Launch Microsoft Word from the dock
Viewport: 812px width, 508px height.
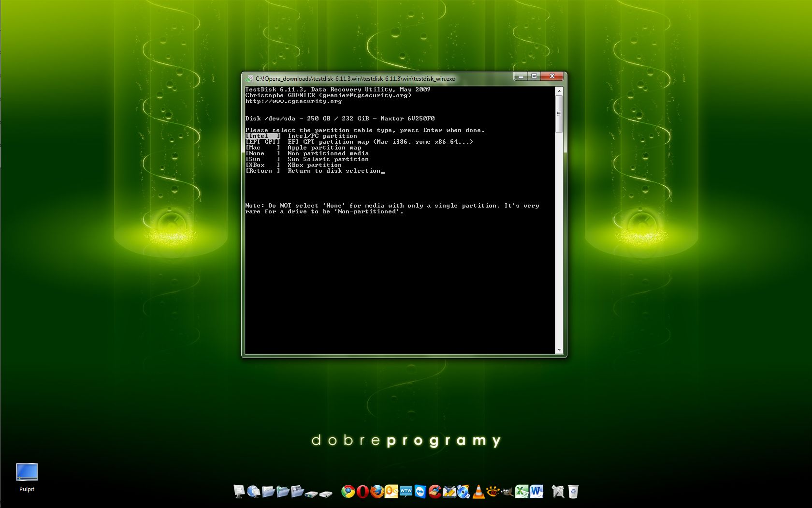point(536,492)
